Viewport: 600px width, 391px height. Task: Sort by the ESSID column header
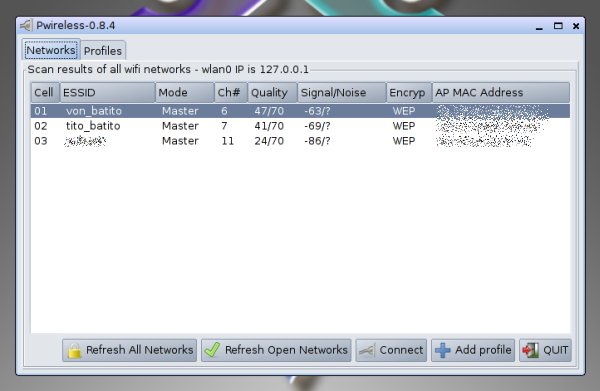click(108, 93)
